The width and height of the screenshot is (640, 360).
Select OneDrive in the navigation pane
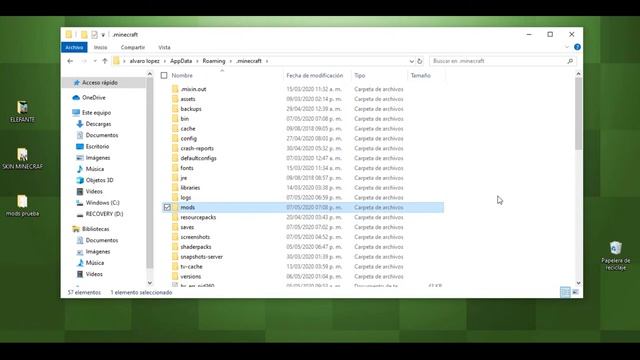pos(93,98)
